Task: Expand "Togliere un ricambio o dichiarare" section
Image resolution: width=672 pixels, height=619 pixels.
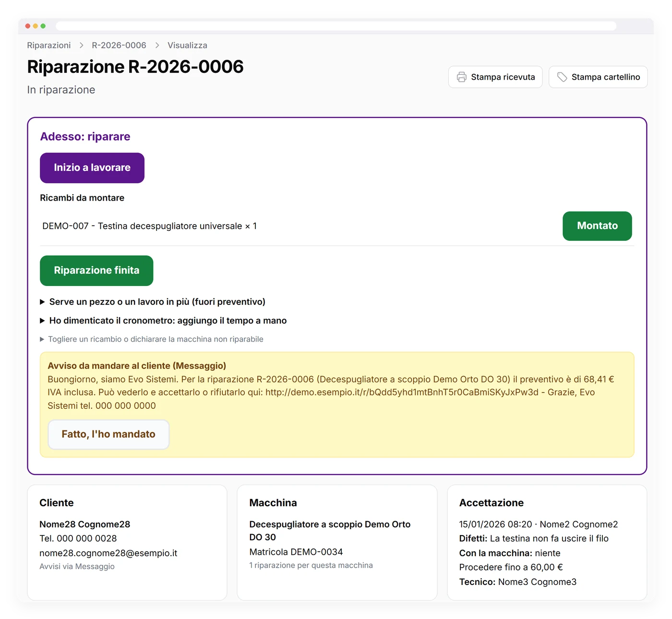Action: click(x=152, y=339)
